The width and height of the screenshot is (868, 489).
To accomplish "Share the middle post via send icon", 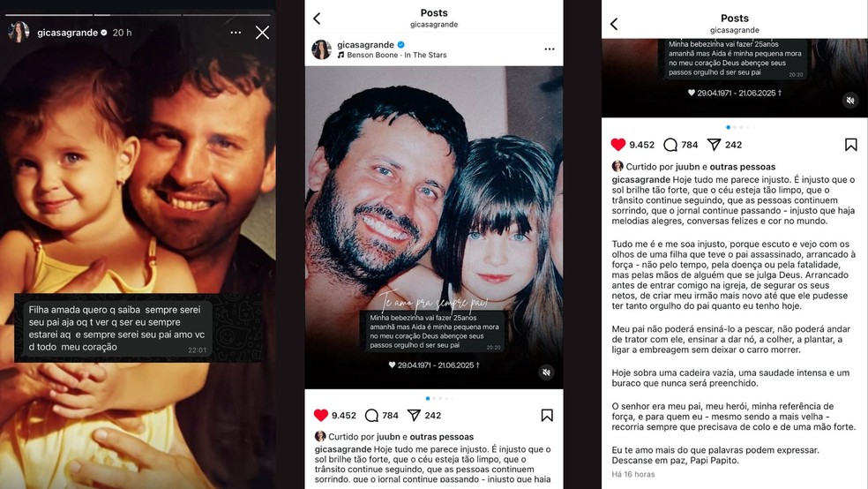I will click(x=414, y=415).
